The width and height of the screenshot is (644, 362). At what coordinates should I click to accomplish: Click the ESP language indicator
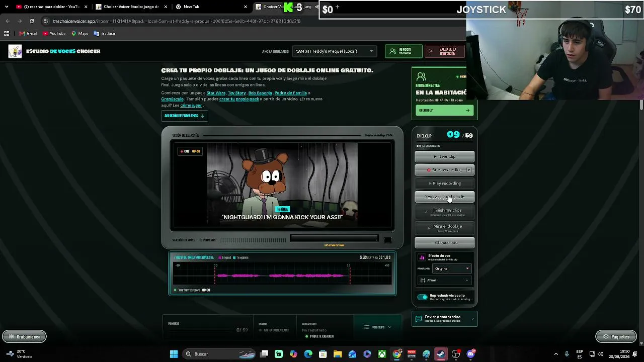[x=580, y=354]
